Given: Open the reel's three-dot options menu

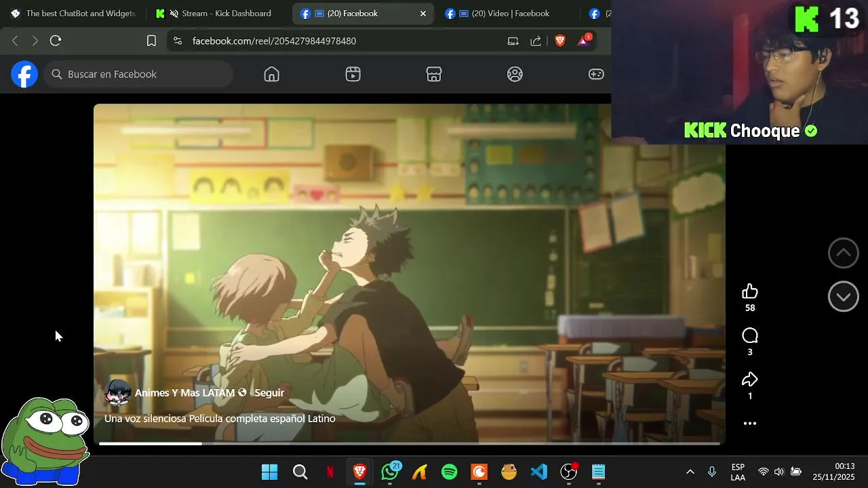Looking at the screenshot, I should coord(749,424).
